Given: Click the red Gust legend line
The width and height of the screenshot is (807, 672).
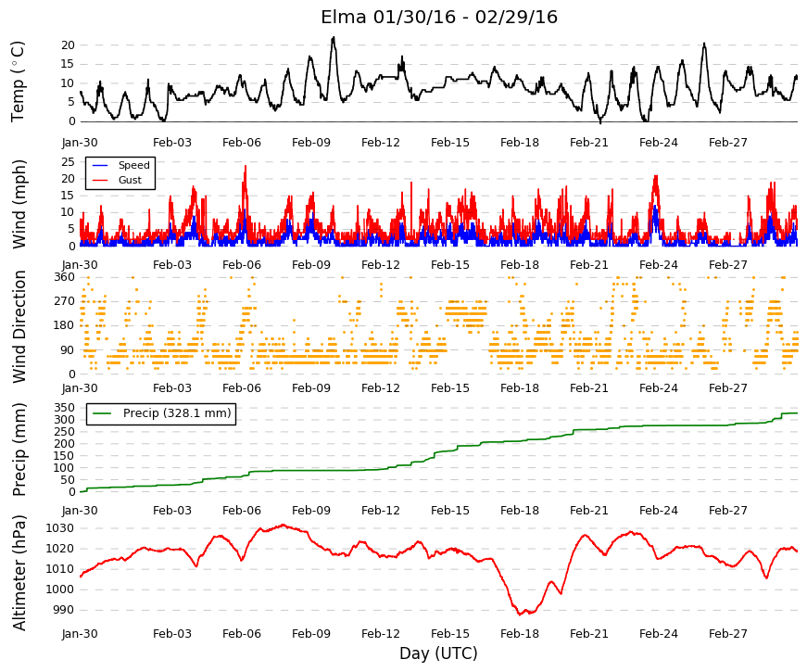Looking at the screenshot, I should point(100,180).
